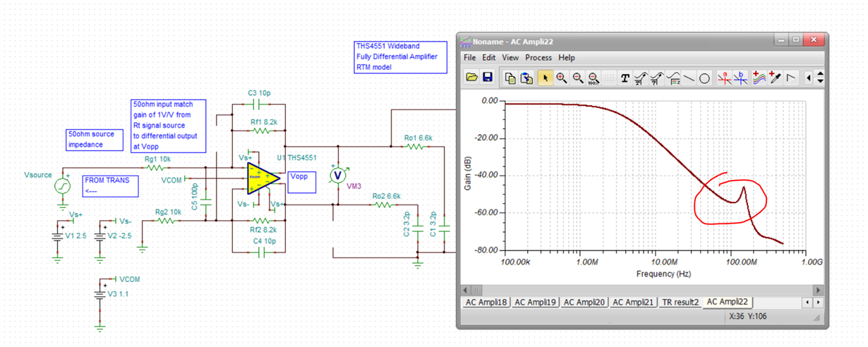Select the circle drawing tool
The image size is (868, 347).
[704, 78]
